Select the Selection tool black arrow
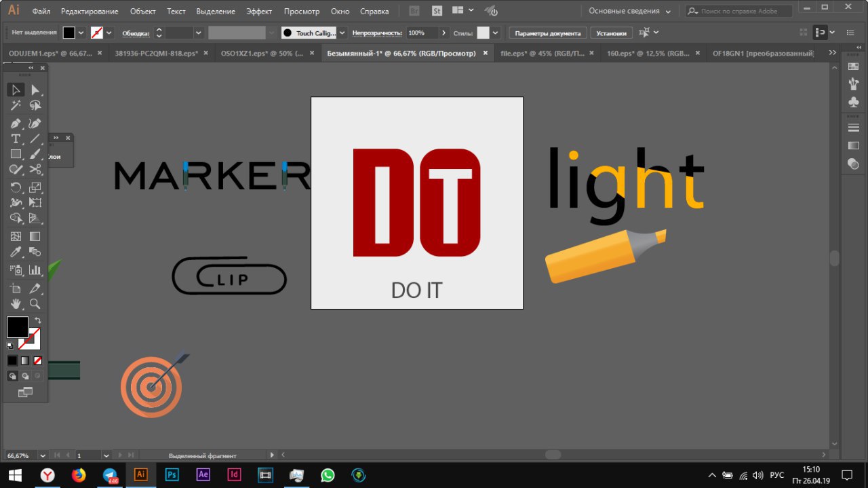The image size is (868, 488). point(16,90)
